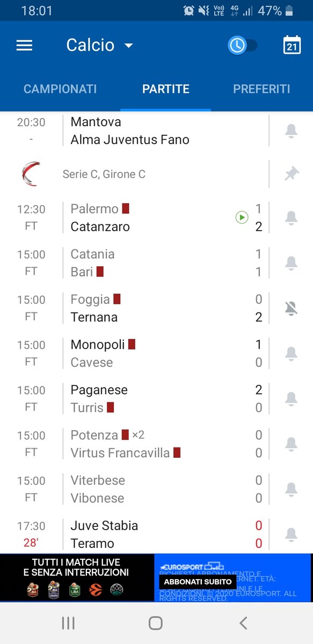
Task: Tap bell icon for Catania vs Bari
Action: 291,263
